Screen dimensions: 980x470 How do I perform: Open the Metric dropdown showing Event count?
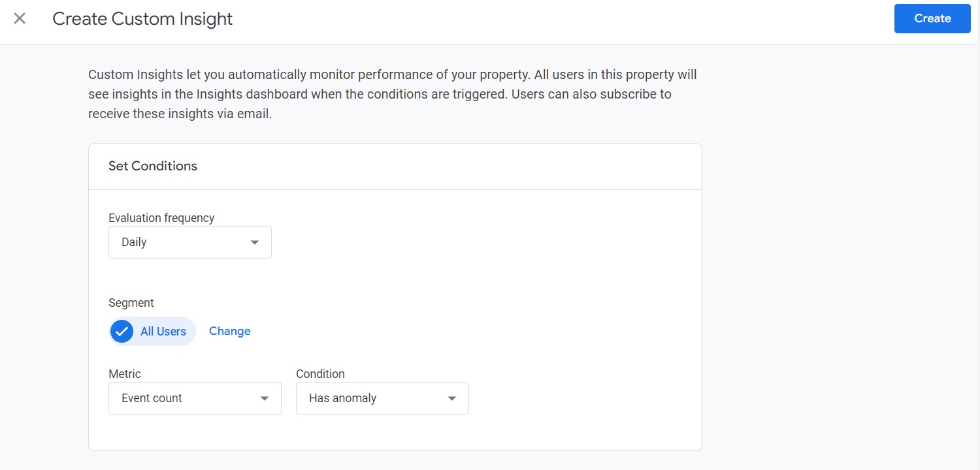pos(195,398)
